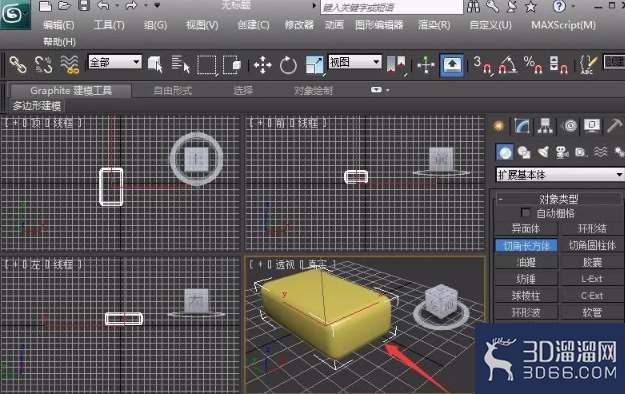
Task: Click the 油罐 object button
Action: coord(526,262)
